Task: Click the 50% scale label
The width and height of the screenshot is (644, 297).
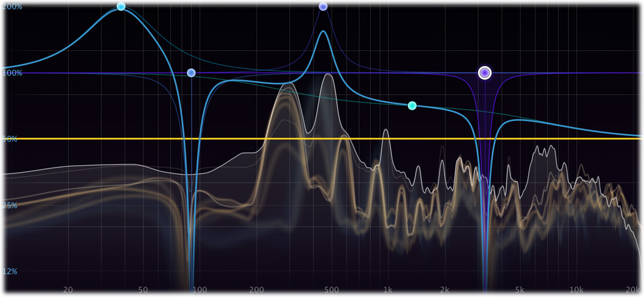Action: (x=11, y=139)
